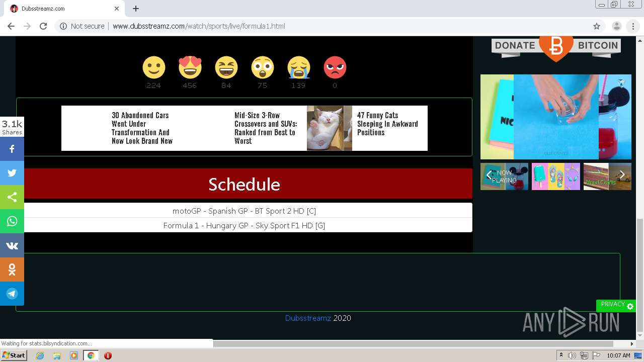The image size is (644, 362).
Task: Share page via Facebook sidebar icon
Action: pyautogui.click(x=12, y=149)
